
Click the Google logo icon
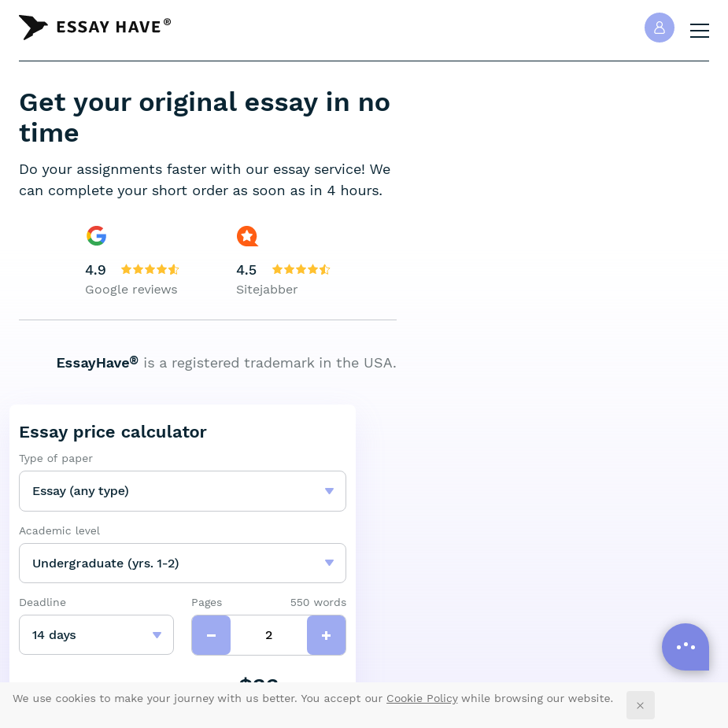click(97, 236)
